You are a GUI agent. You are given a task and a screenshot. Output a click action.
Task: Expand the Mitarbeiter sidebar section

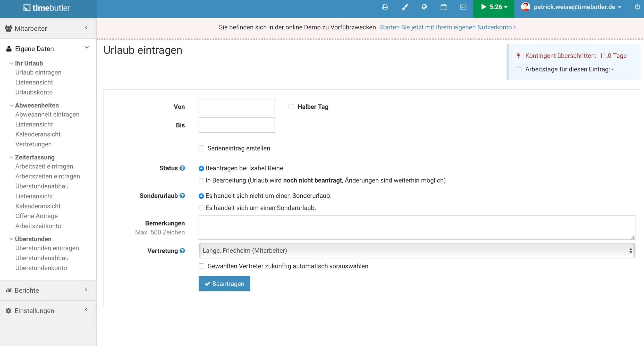point(48,28)
